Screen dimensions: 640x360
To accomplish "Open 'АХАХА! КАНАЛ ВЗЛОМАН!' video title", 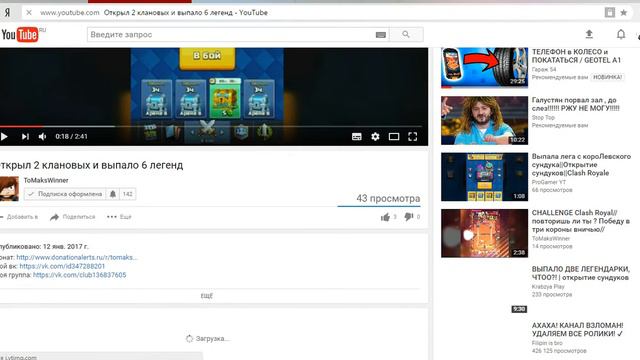I will pyautogui.click(x=578, y=329).
